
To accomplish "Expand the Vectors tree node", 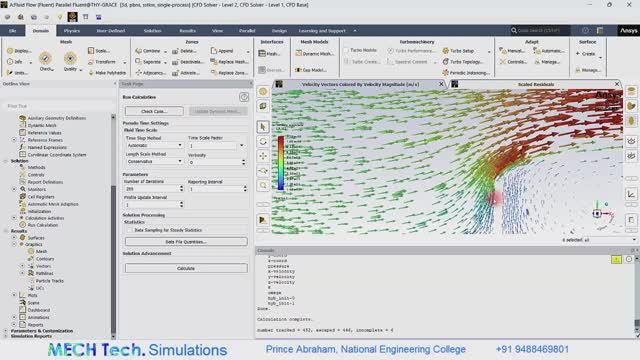I will pyautogui.click(x=22, y=266).
